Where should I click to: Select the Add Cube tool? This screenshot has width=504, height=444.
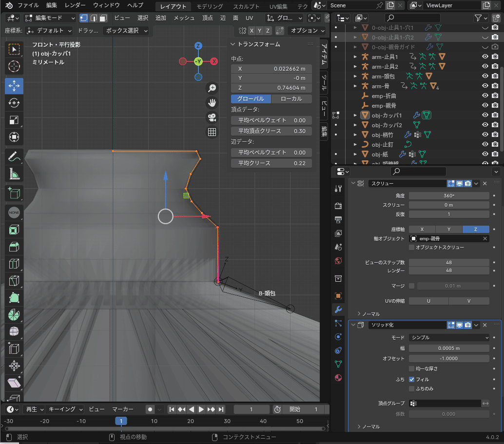(x=14, y=193)
